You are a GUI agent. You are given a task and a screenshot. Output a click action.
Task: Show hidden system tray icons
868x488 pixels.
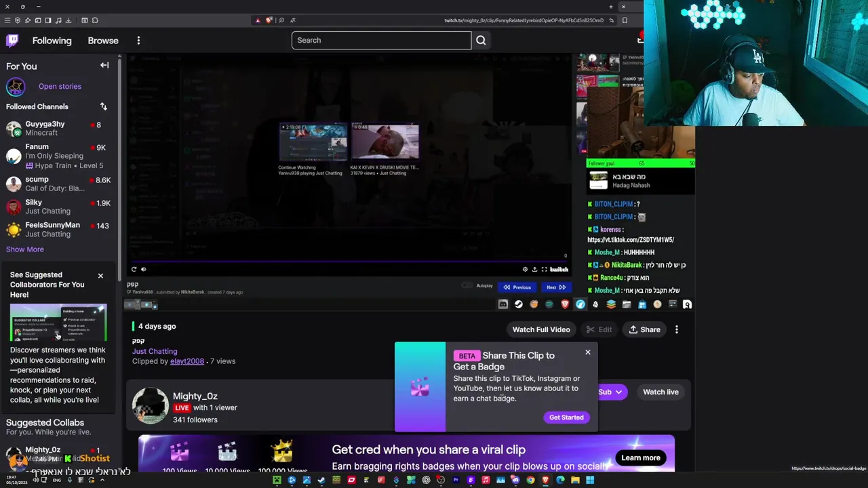[102, 480]
